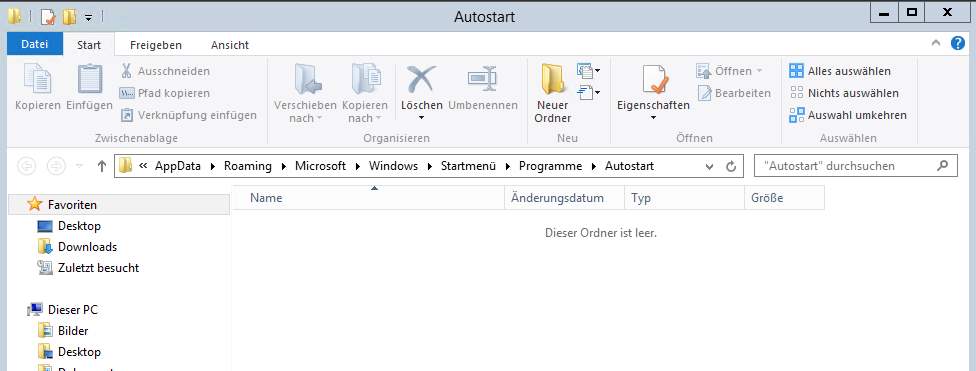Open the address bar history dropdown
This screenshot has height=371, width=976.
tap(709, 166)
